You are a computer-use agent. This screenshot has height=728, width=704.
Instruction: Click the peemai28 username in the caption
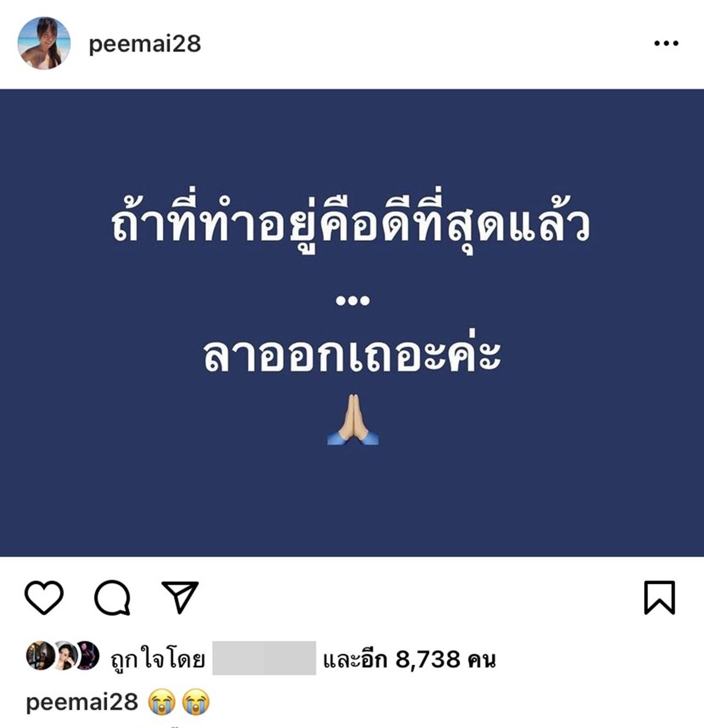[x=82, y=702]
